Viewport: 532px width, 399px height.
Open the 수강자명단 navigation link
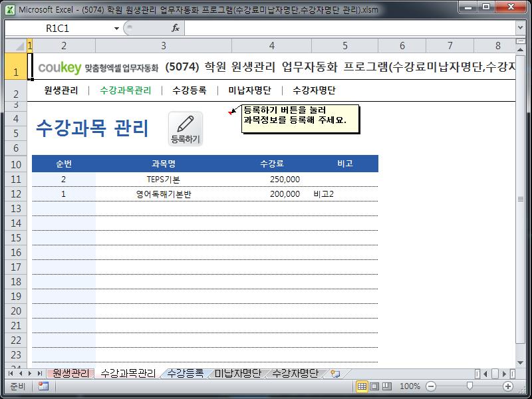(314, 90)
